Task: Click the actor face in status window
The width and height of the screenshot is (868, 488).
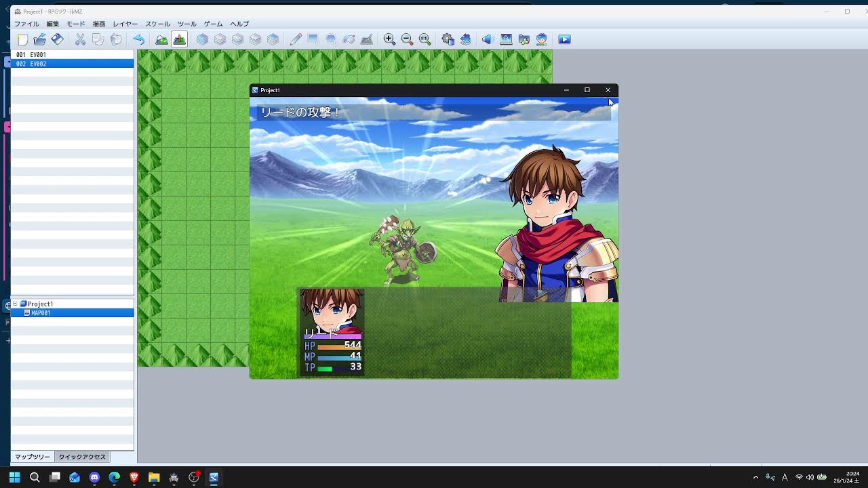Action: [x=332, y=312]
